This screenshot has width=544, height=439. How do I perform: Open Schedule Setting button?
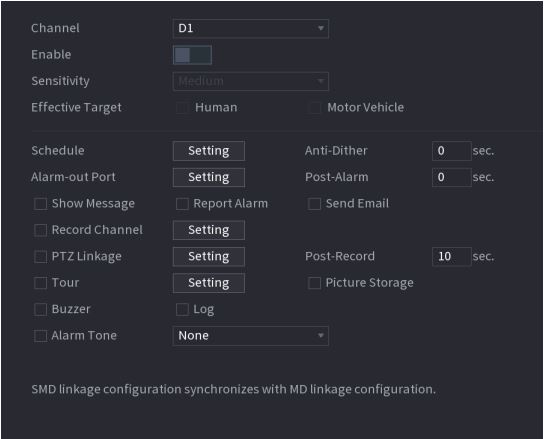[x=209, y=151]
